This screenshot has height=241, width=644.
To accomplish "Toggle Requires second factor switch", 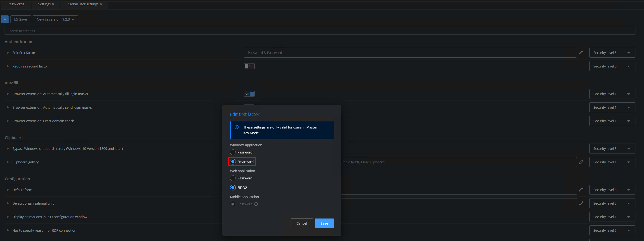I will tap(249, 66).
